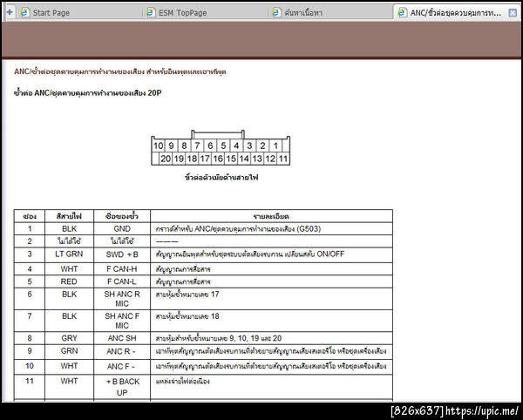The width and height of the screenshot is (523, 420).
Task: Click the SH ANC F MIC cell
Action: (122, 321)
